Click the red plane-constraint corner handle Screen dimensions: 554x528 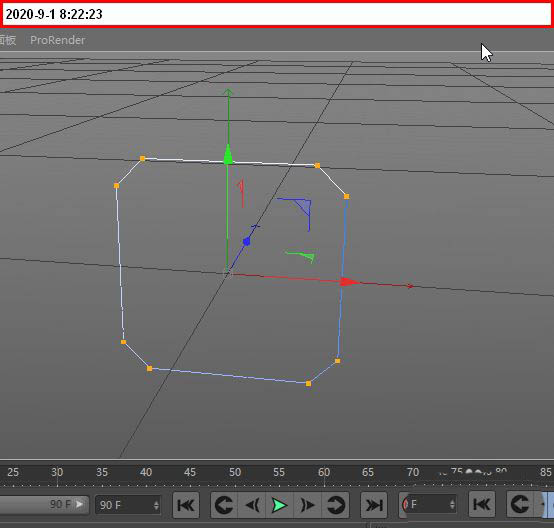[x=242, y=193]
